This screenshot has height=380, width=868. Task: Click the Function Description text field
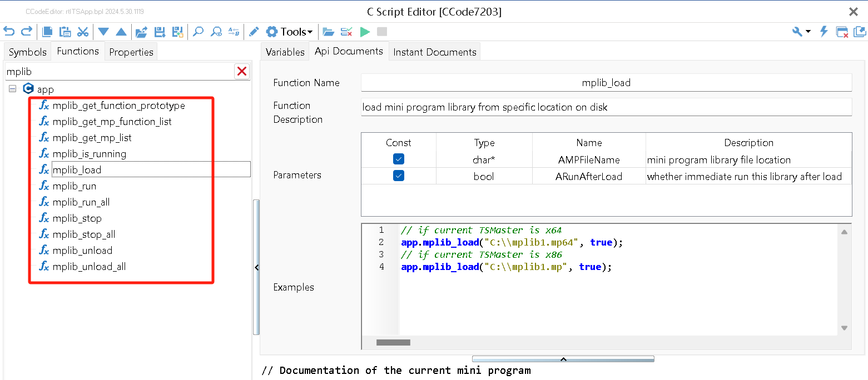pyautogui.click(x=606, y=107)
